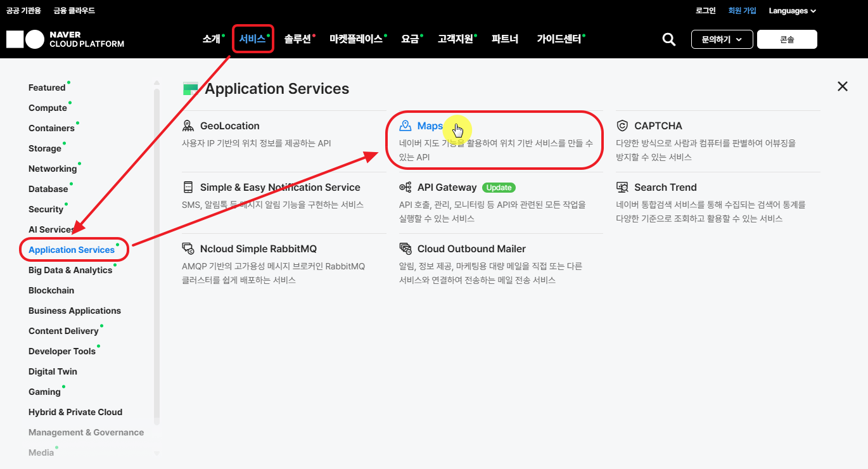Select the Application Services category

tap(72, 250)
